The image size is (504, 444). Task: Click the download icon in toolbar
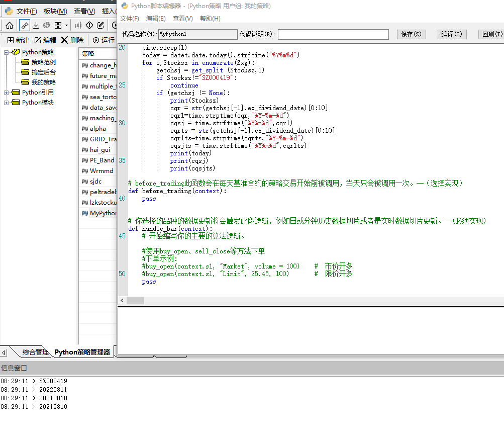point(36,25)
